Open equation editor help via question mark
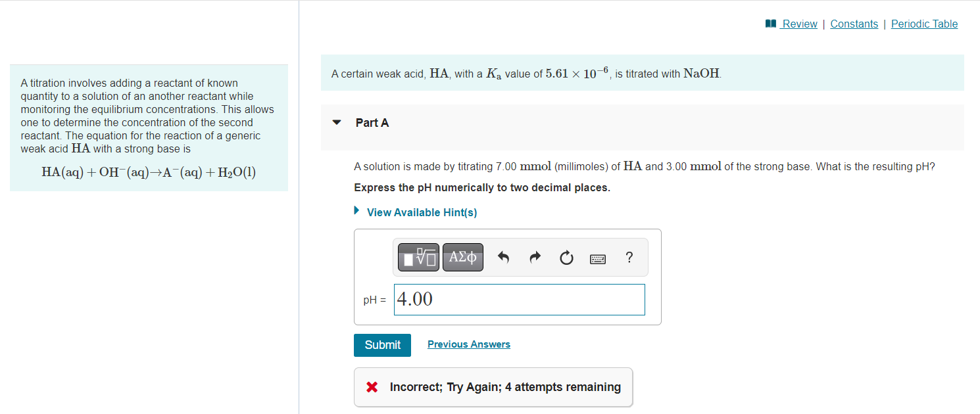 pyautogui.click(x=629, y=257)
